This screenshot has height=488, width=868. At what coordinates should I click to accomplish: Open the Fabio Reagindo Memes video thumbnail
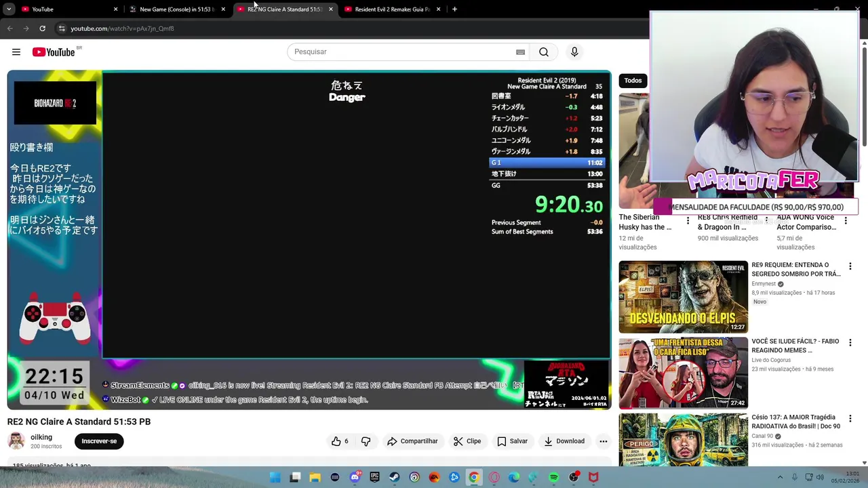coord(683,373)
